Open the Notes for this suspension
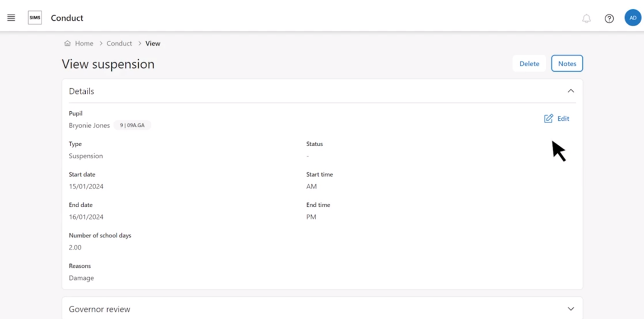This screenshot has width=644, height=319. click(567, 64)
